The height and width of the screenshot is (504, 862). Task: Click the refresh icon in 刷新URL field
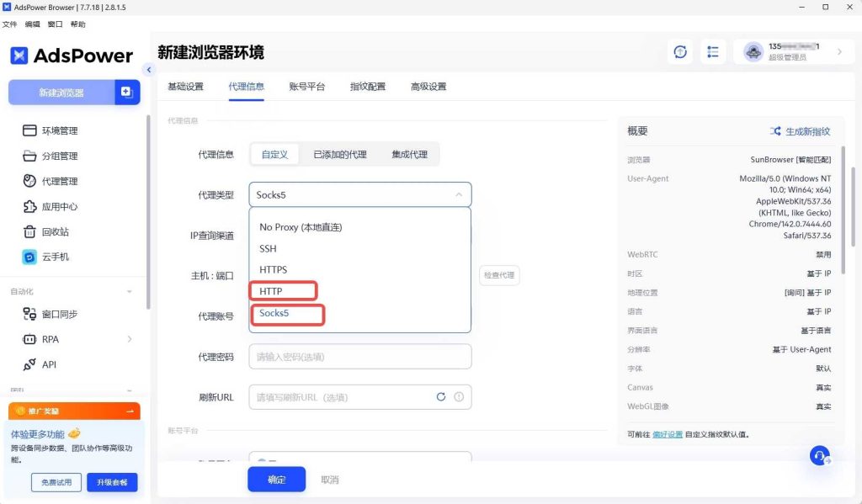point(440,397)
